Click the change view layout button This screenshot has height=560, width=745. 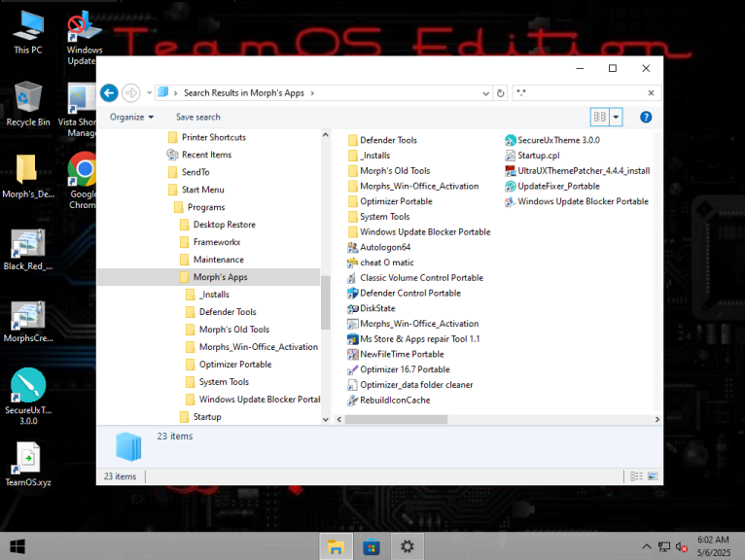click(x=600, y=117)
